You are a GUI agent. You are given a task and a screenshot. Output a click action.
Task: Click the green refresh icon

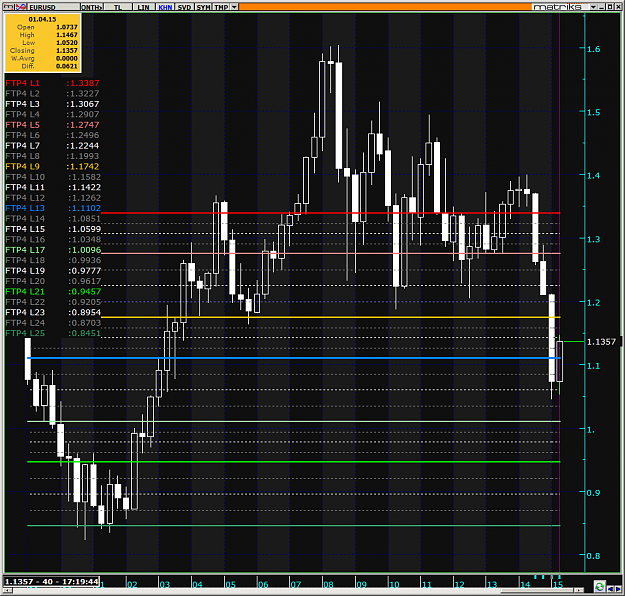pyautogui.click(x=599, y=586)
